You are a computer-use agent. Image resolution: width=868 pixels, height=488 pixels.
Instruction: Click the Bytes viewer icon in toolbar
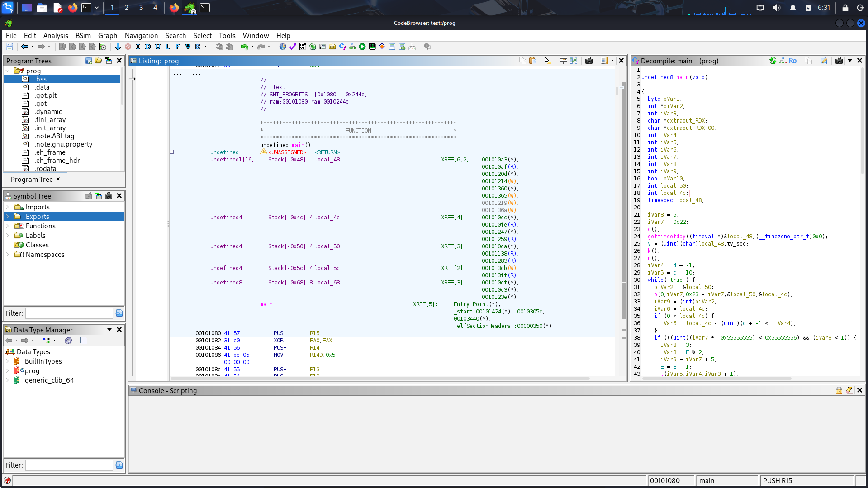[303, 47]
